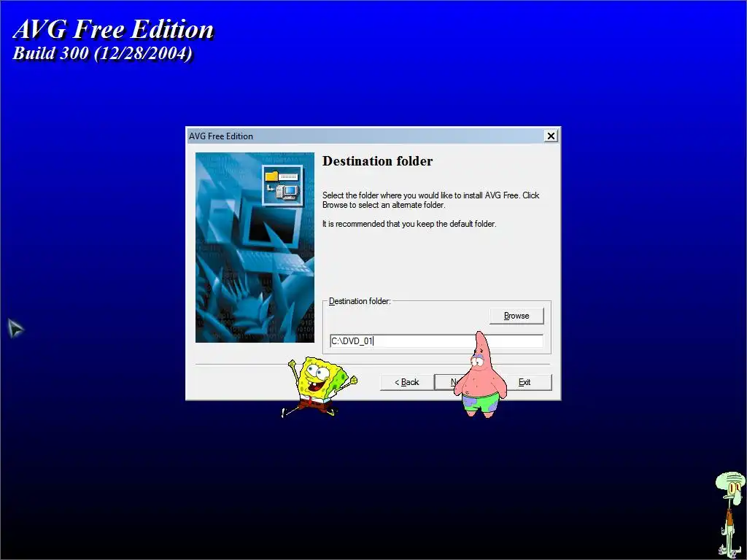Click the blue wizard sidebar image

tap(255, 247)
